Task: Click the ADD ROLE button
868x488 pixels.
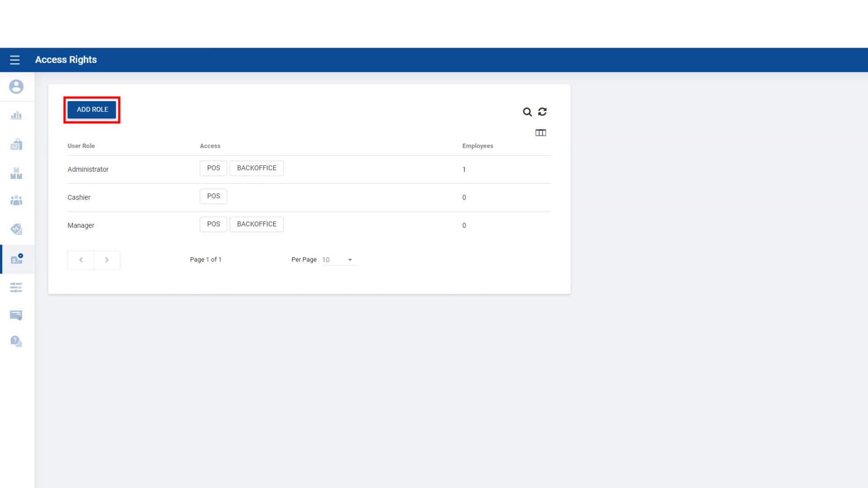Action: (92, 109)
